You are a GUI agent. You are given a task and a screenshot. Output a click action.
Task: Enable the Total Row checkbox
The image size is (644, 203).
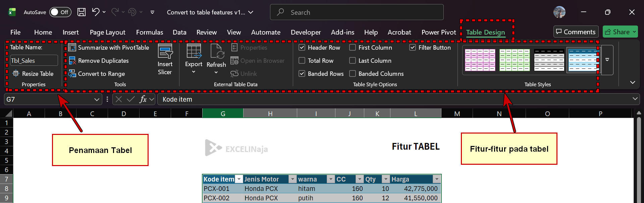pyautogui.click(x=302, y=61)
